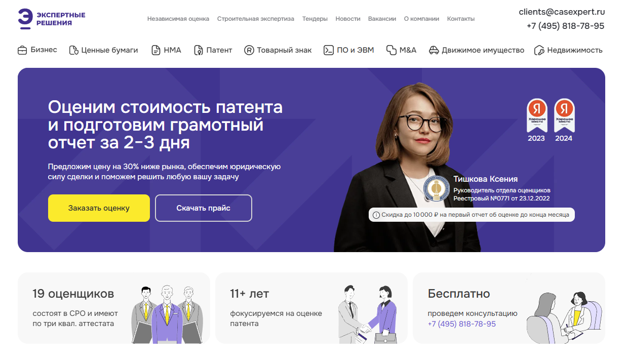Open the Тендеры menu link
The height and width of the screenshot is (364, 627).
[315, 19]
